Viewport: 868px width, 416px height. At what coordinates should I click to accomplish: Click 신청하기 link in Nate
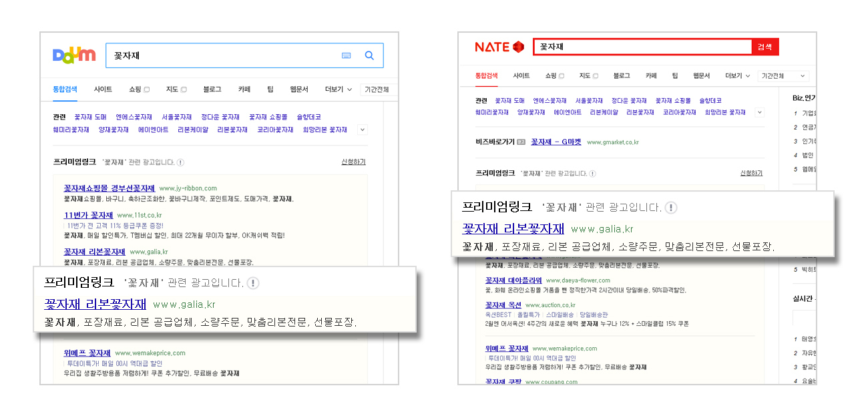click(751, 174)
